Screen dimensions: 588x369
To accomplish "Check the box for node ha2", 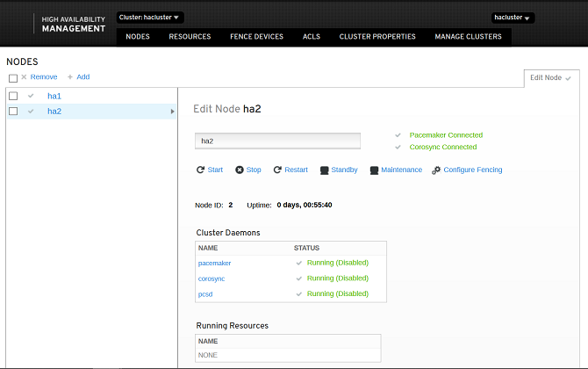I will (x=13, y=111).
